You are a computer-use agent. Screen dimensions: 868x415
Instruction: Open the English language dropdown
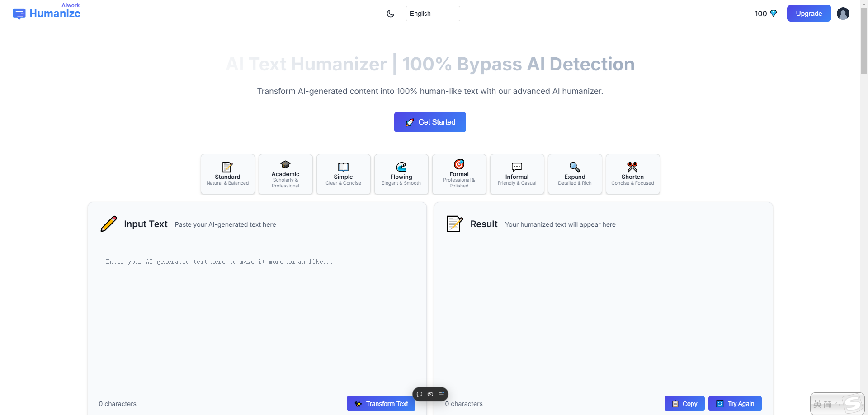click(433, 14)
